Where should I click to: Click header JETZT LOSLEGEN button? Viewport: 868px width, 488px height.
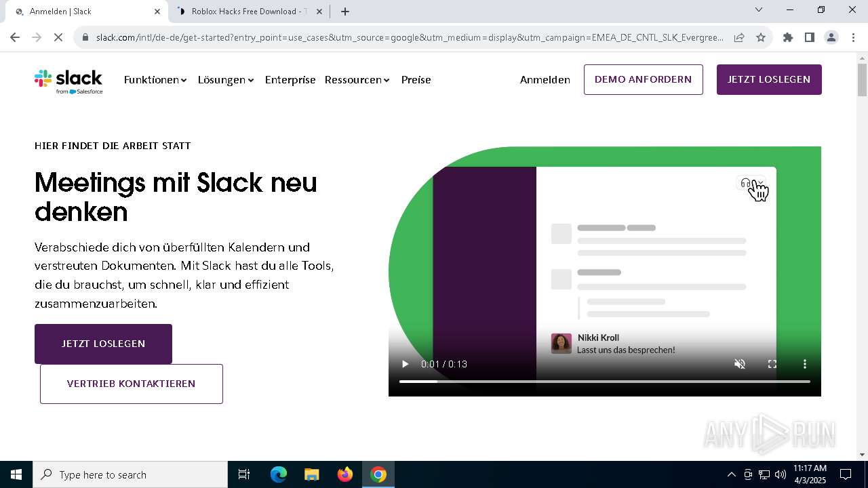point(769,79)
